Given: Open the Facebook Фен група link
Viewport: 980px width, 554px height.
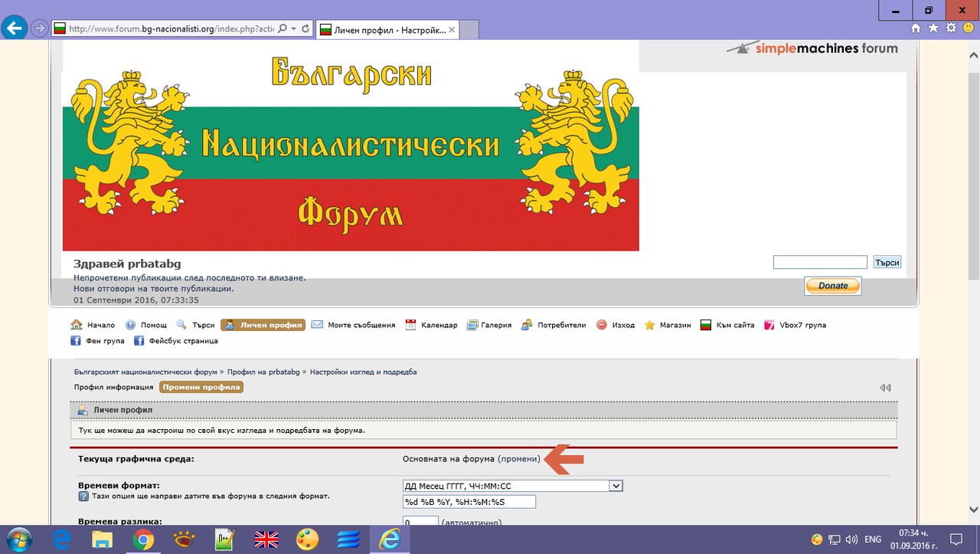Looking at the screenshot, I should pos(97,340).
